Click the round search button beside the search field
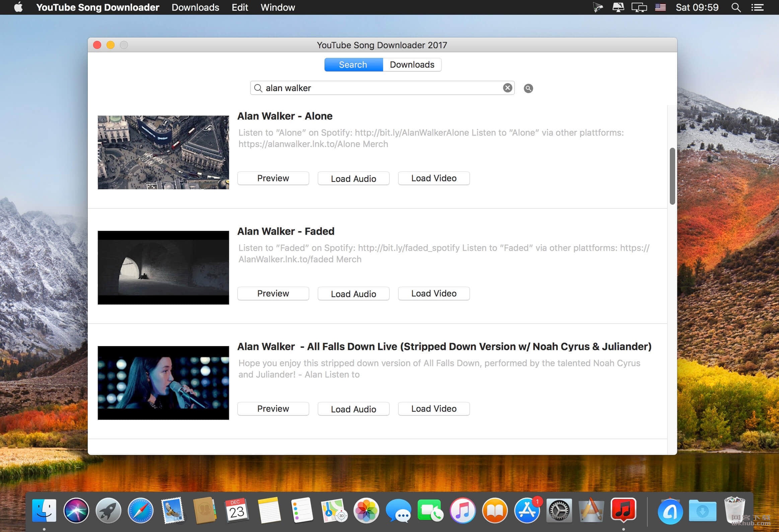Viewport: 779px width, 532px height. [528, 88]
